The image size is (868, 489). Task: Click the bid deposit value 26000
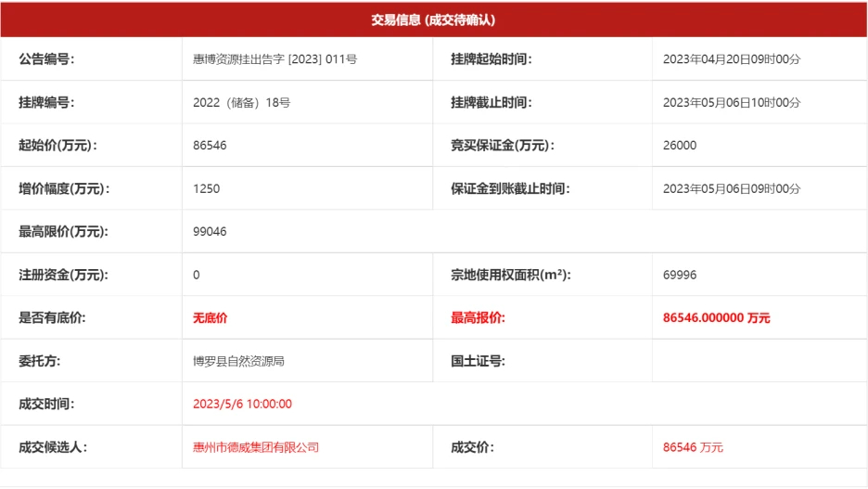pos(680,146)
